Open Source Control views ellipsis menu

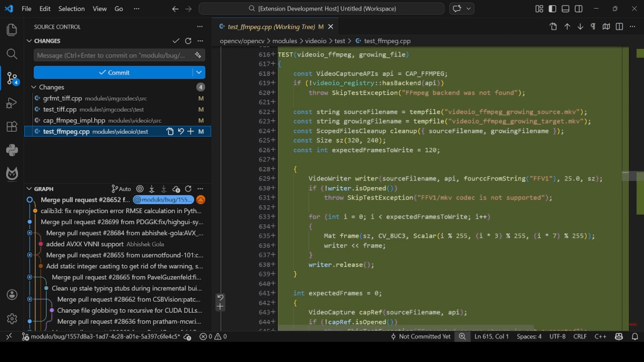200,26
